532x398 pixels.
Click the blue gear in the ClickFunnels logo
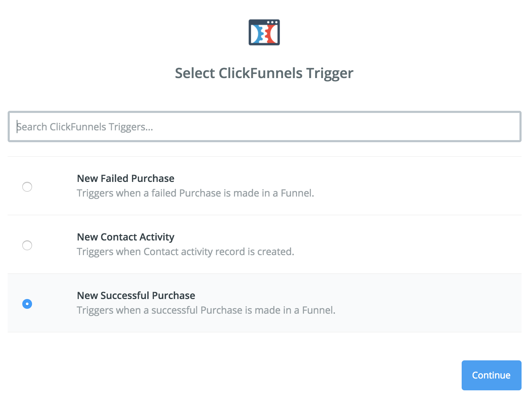point(257,35)
